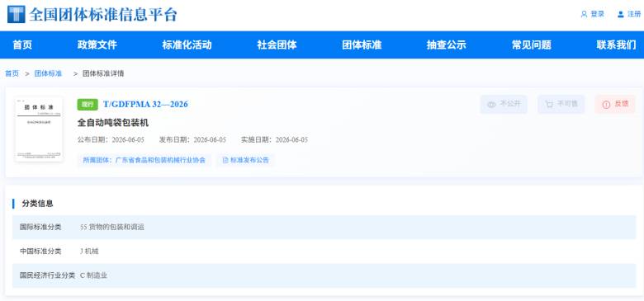
Task: Click 所属团体 广东省食品和包装机械行业协会 link
Action: point(144,160)
